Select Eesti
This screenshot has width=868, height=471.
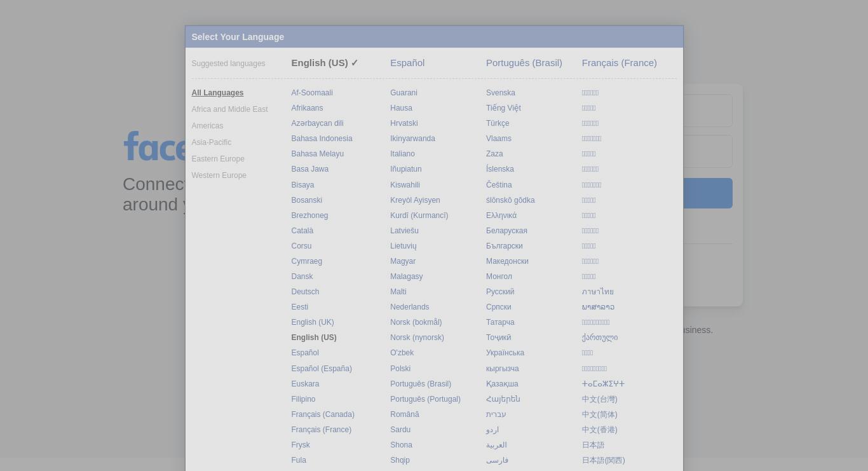coord(299,307)
